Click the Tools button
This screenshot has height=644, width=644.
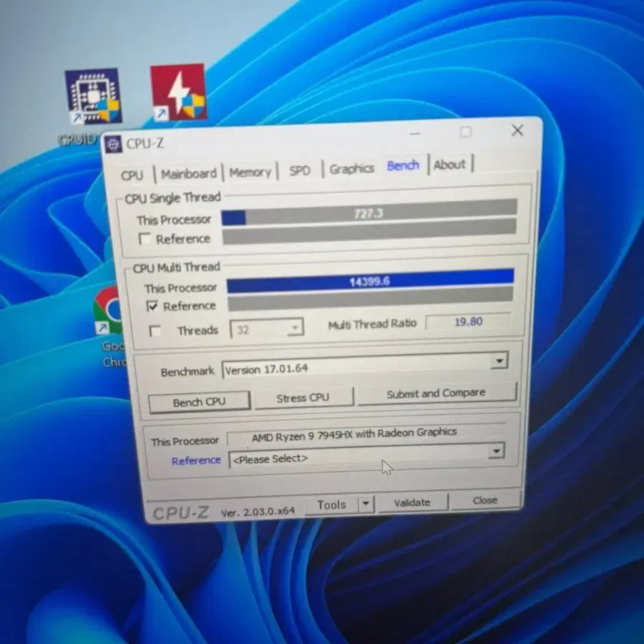point(332,504)
